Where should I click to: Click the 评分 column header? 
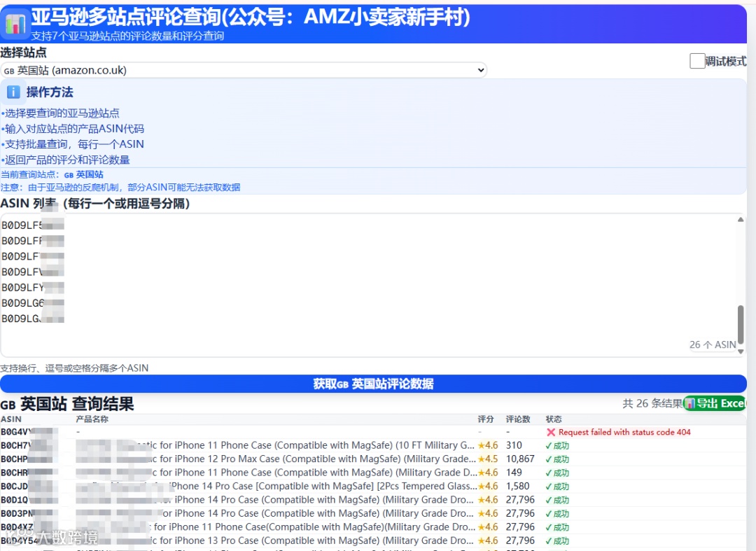(x=486, y=419)
